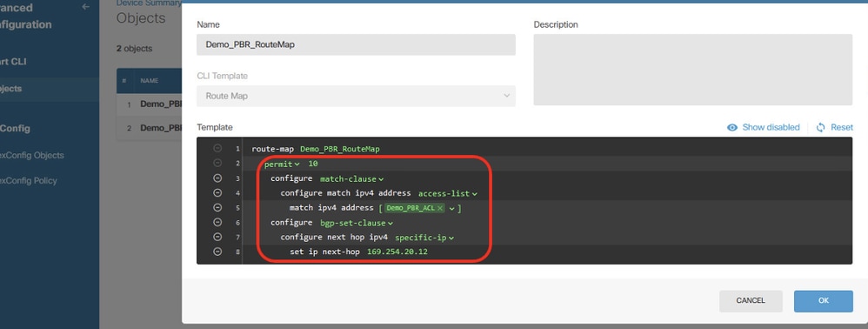Select the first Demo_PB object row
The width and height of the screenshot is (868, 329).
[150, 104]
